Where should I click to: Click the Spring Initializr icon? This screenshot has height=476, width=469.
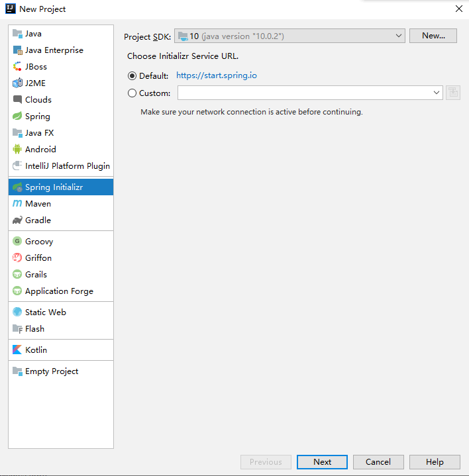[x=17, y=187]
